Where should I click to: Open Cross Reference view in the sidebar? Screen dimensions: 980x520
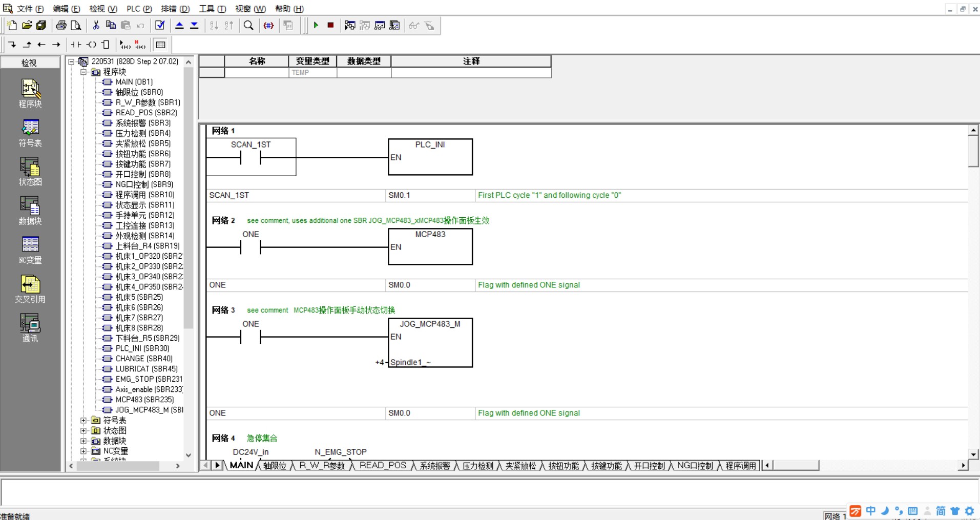(30, 289)
